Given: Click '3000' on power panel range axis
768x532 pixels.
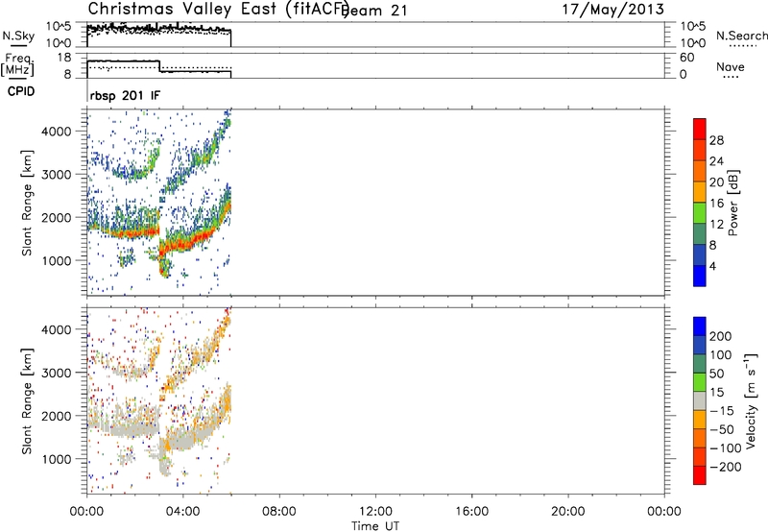Looking at the screenshot, I should pyautogui.click(x=57, y=175).
